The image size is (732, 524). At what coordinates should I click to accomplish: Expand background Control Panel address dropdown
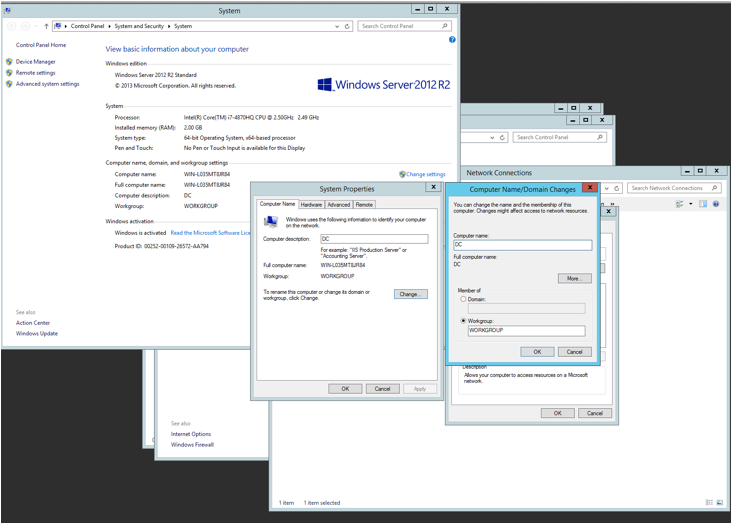(x=492, y=138)
